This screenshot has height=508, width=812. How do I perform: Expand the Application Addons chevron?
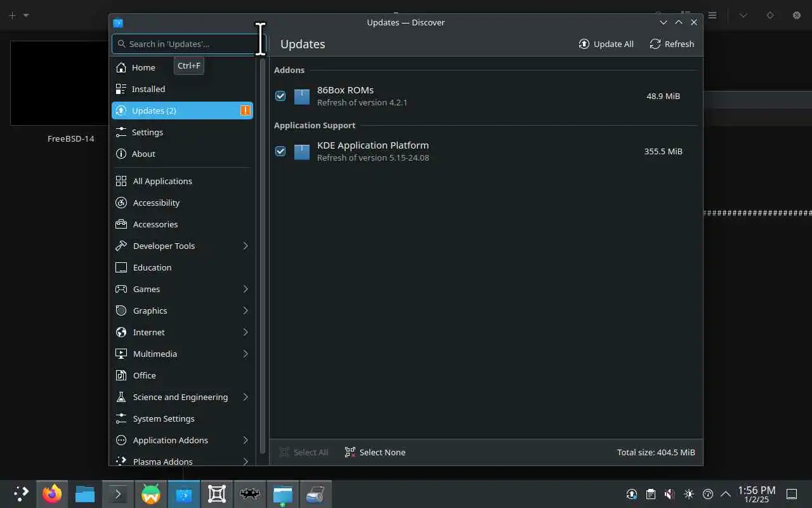(246, 440)
